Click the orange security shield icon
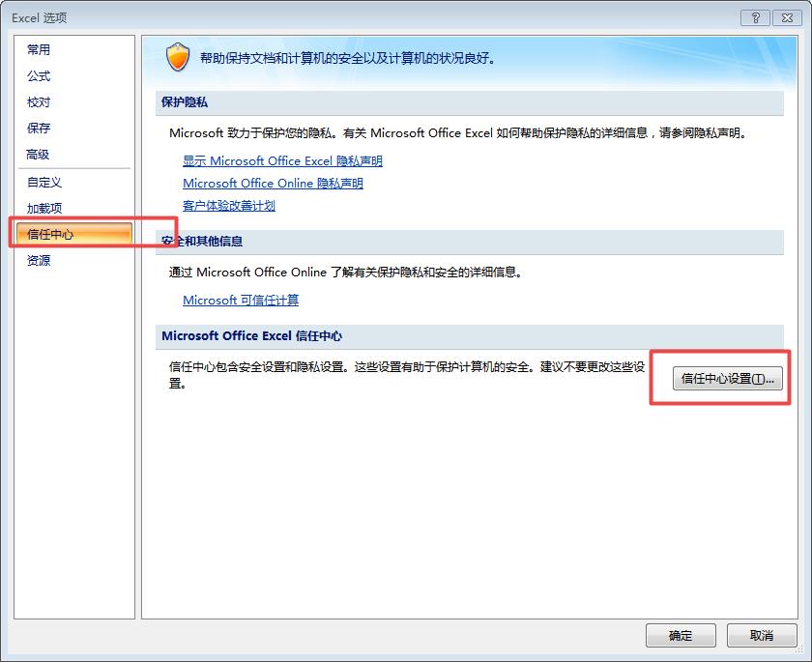The image size is (812, 662). pos(178,57)
